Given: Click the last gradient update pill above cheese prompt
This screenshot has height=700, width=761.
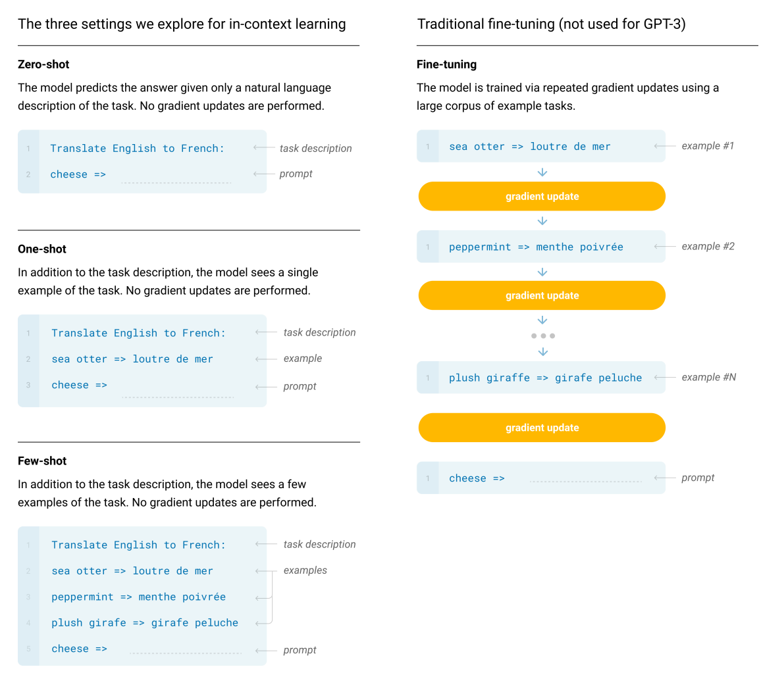Looking at the screenshot, I should click(542, 428).
